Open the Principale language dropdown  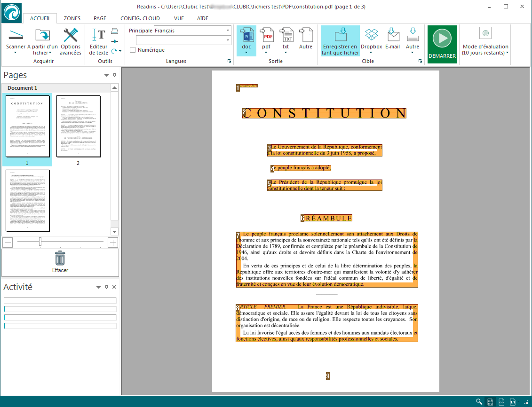[x=228, y=31]
